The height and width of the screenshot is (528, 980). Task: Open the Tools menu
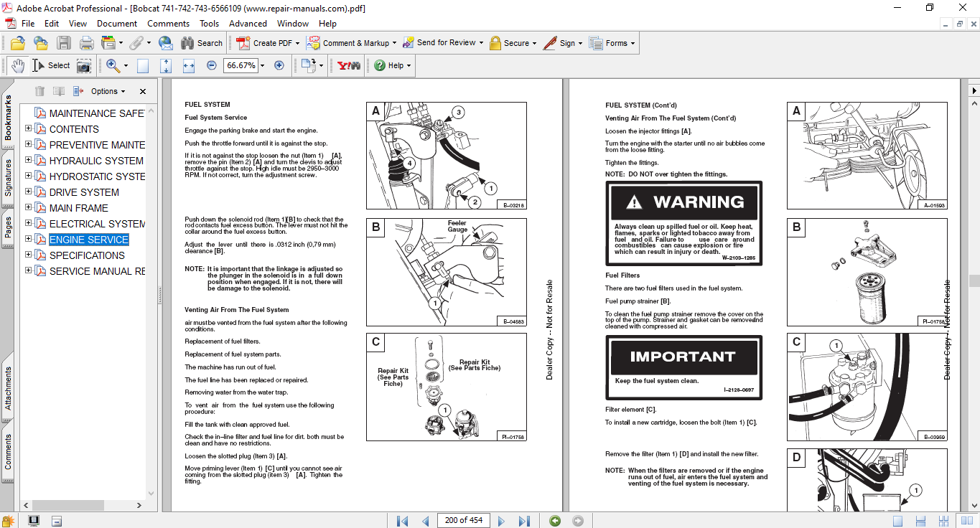(210, 24)
